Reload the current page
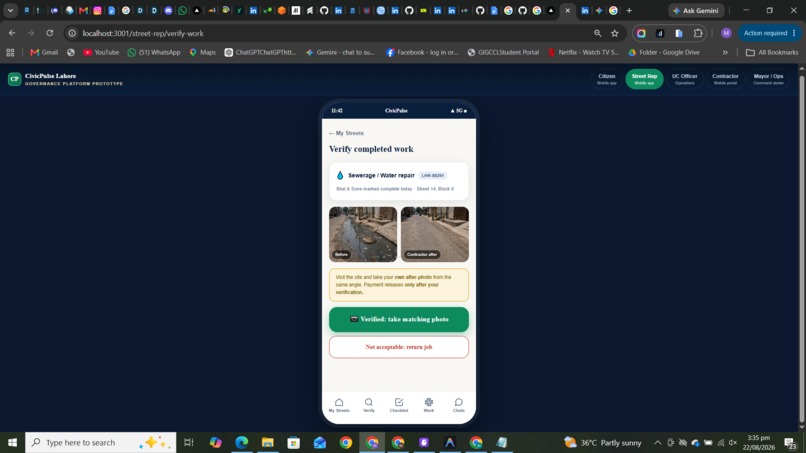 click(x=49, y=33)
